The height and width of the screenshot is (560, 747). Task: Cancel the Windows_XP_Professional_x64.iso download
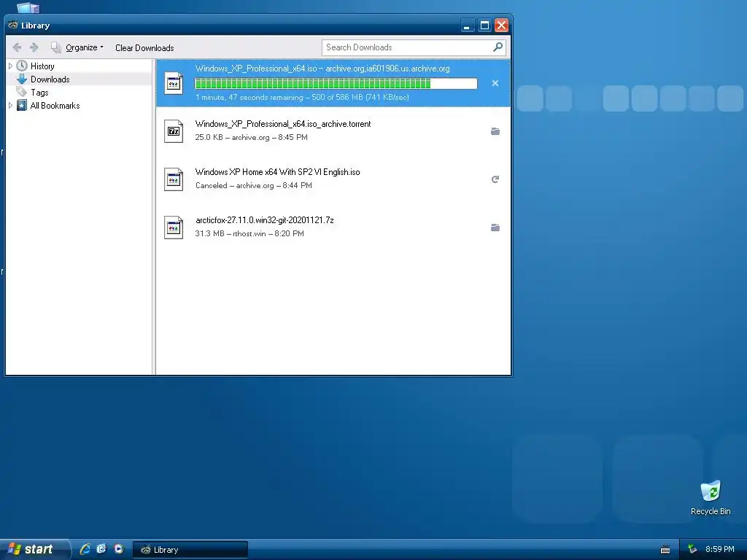495,83
